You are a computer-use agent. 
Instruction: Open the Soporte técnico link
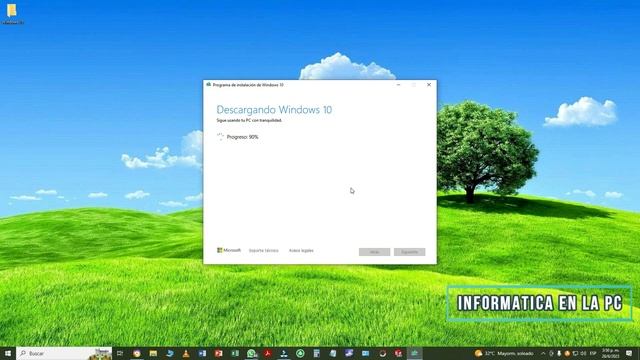coord(264,251)
